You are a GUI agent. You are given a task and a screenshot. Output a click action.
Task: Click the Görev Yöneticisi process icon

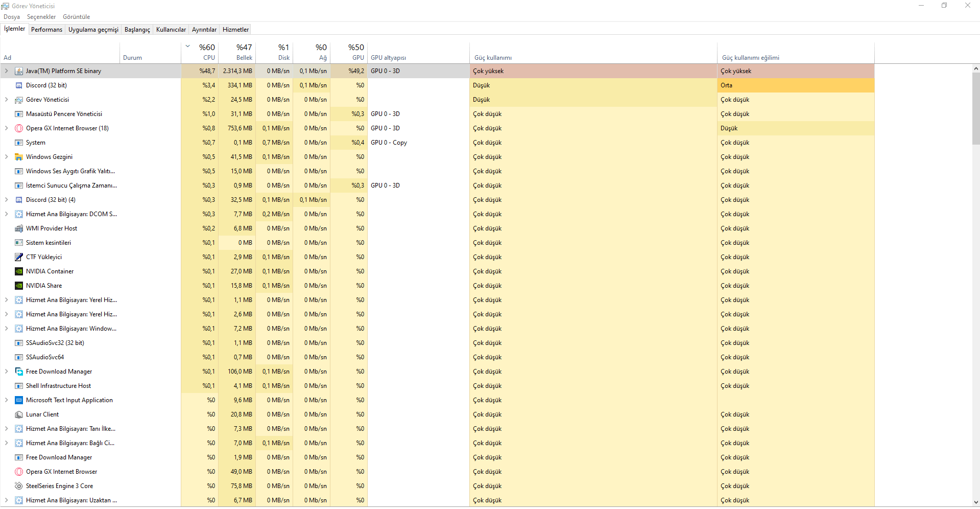point(19,100)
